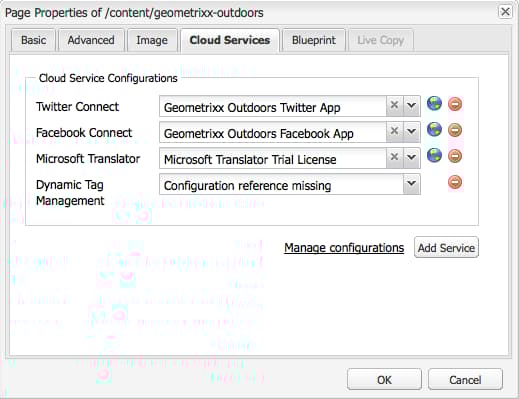Remove the Microsoft Translator service

(455, 156)
